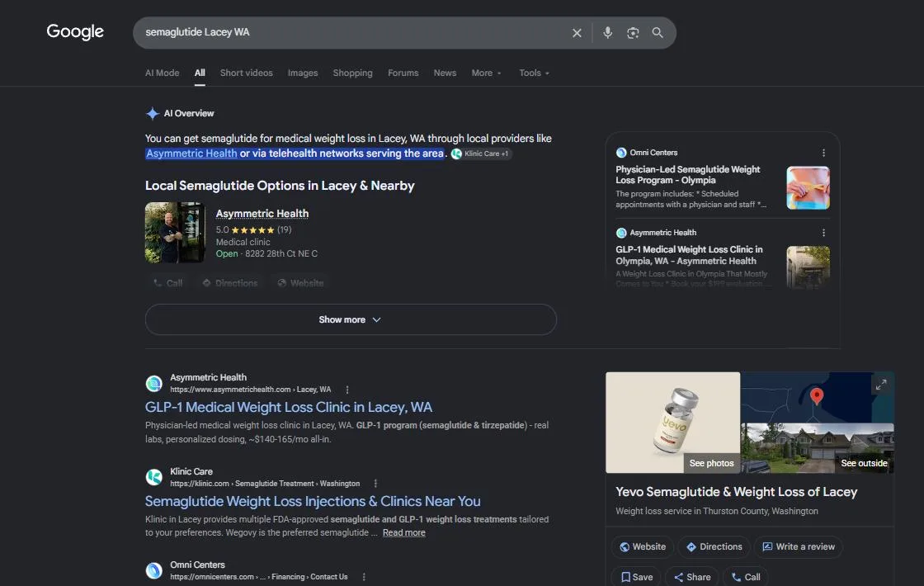The height and width of the screenshot is (586, 924).
Task: Click the 8282 28th Ct NE C address
Action: pyautogui.click(x=281, y=253)
